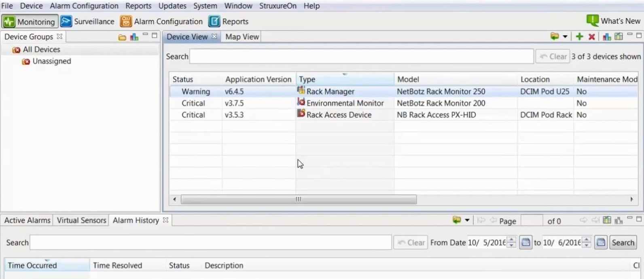The width and height of the screenshot is (644, 279).
Task: Open the Help menu
Action: pos(311,6)
